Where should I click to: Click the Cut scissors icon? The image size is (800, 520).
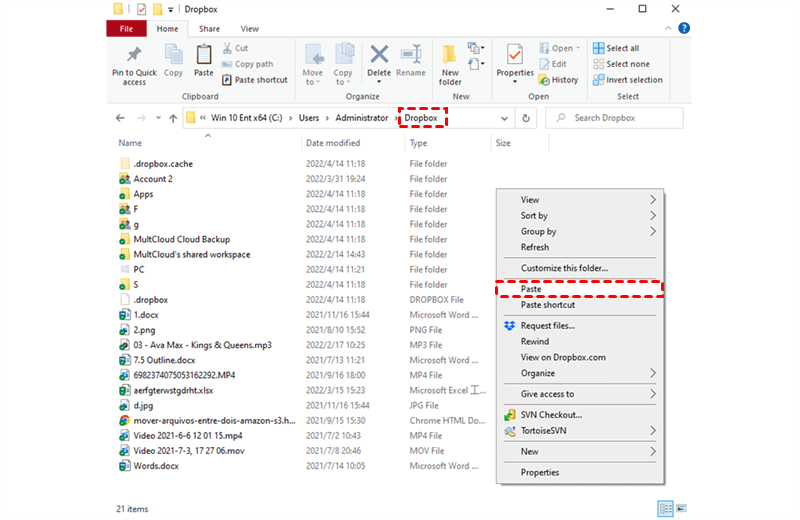(x=227, y=48)
